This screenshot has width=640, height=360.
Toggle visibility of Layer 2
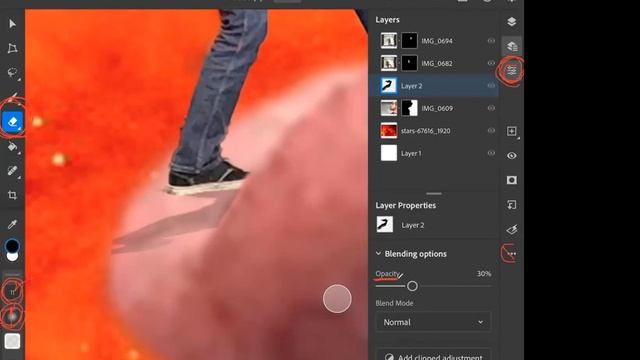(x=491, y=86)
